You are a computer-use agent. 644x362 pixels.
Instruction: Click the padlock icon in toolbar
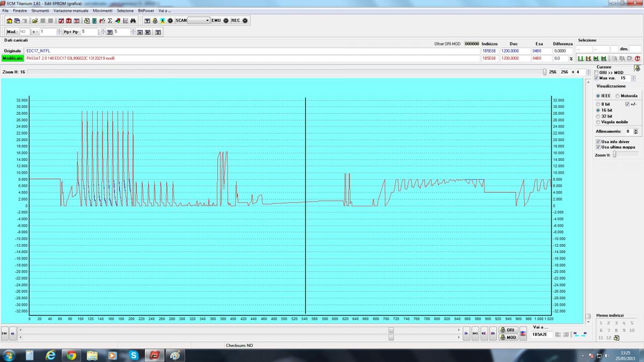[x=155, y=20]
